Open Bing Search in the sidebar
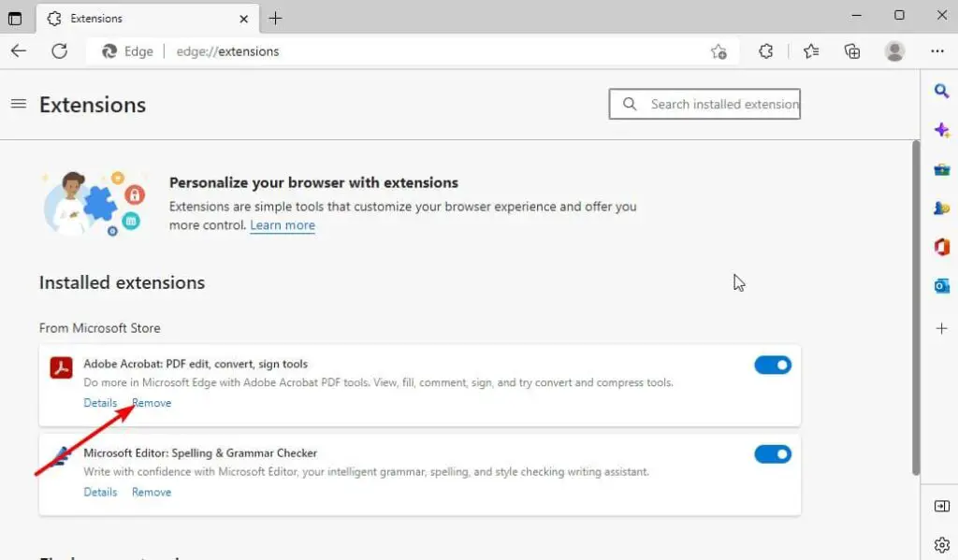The width and height of the screenshot is (958, 560). coord(941,91)
